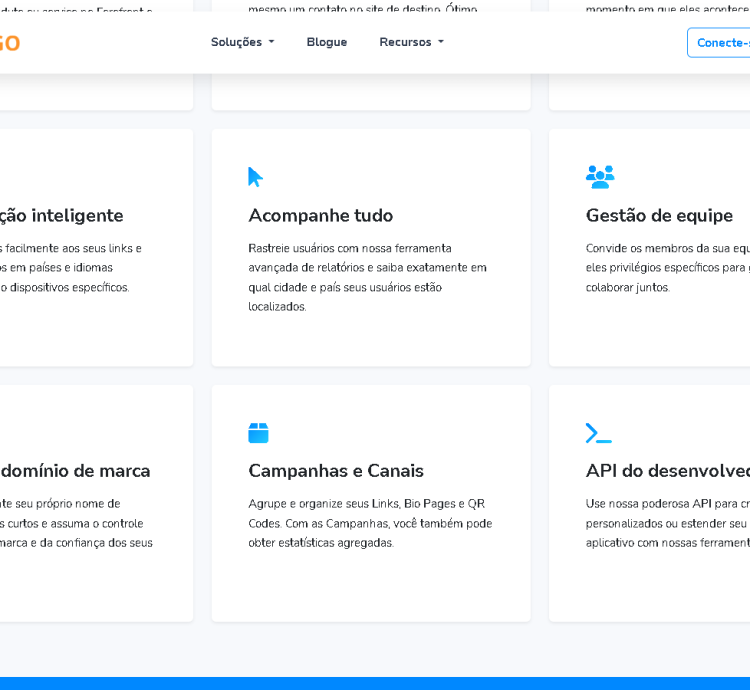Expand the Soluções dropdown menu
Screen dimensions: 750x690
pyautogui.click(x=242, y=42)
